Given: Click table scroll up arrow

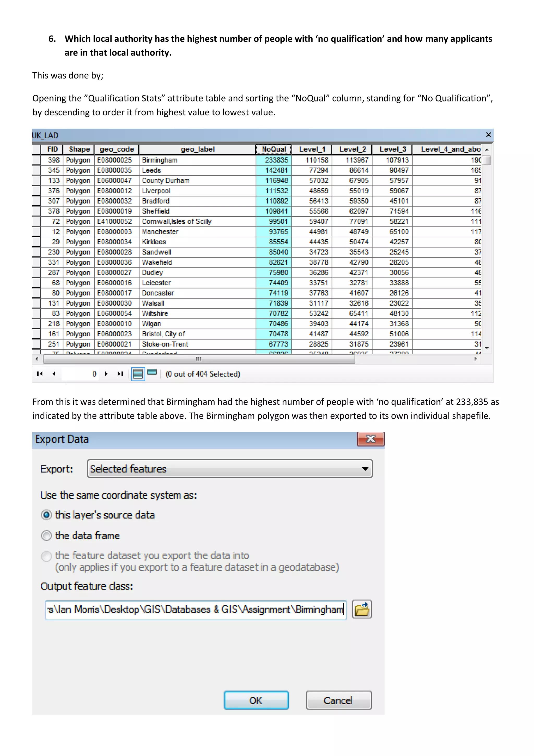Looking at the screenshot, I should (487, 150).
